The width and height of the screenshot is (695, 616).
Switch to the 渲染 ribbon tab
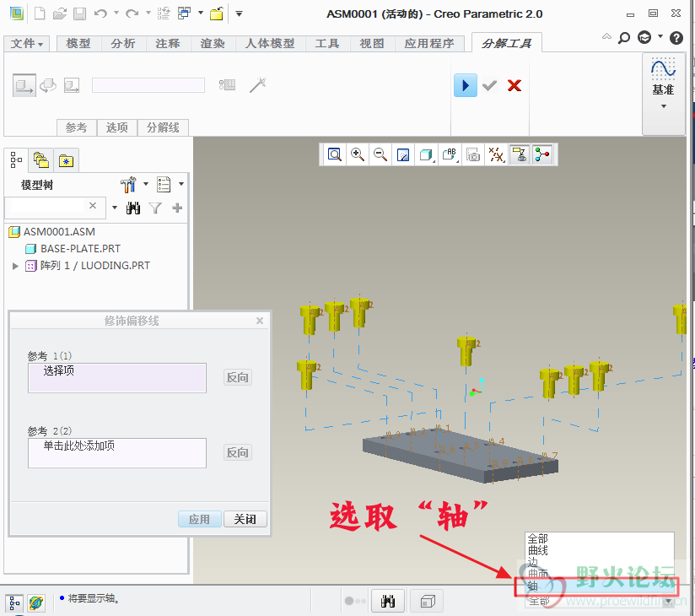pos(213,44)
